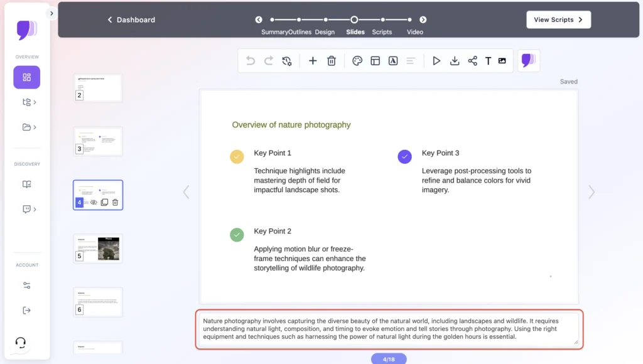Play the slideshow presentation
The width and height of the screenshot is (643, 364).
pos(436,61)
